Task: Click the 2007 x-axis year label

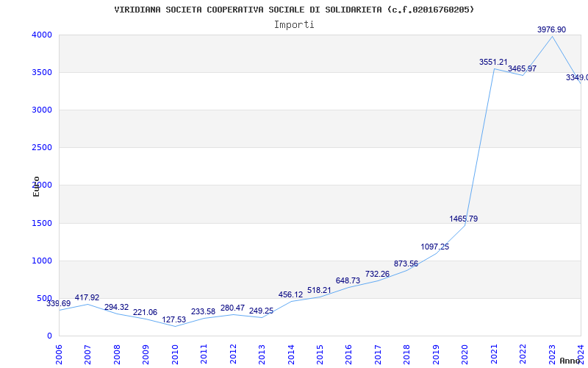Action: pyautogui.click(x=87, y=354)
